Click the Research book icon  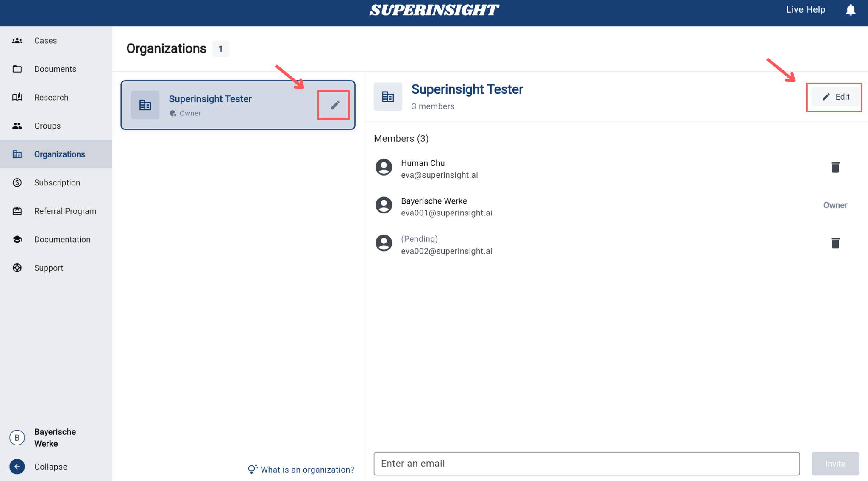(x=17, y=97)
